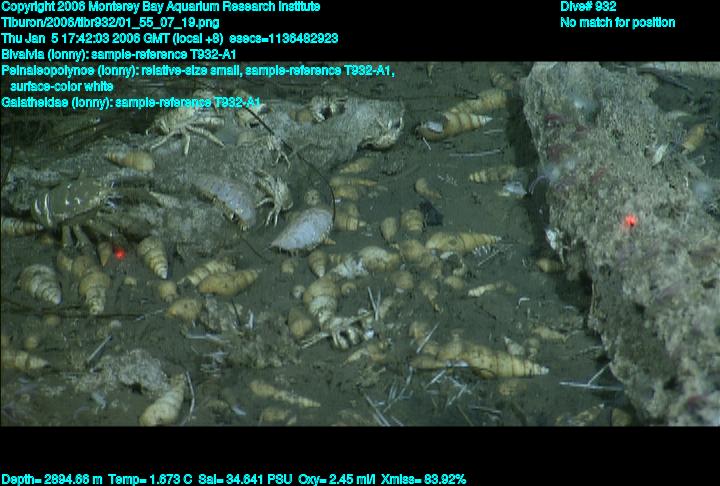720x486 pixels.
Task: Click the 'Oxy= 2.45 ml/l' reading
Action: point(337,480)
